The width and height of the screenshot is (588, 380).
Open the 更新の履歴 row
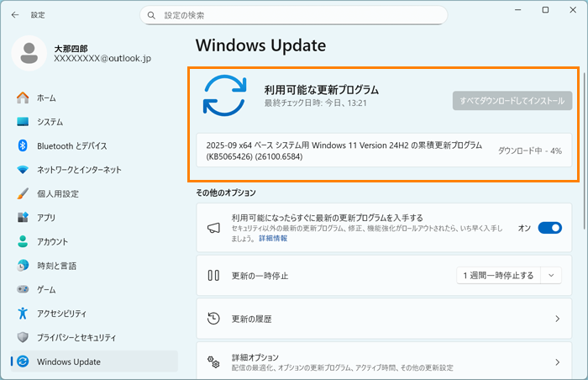point(384,319)
